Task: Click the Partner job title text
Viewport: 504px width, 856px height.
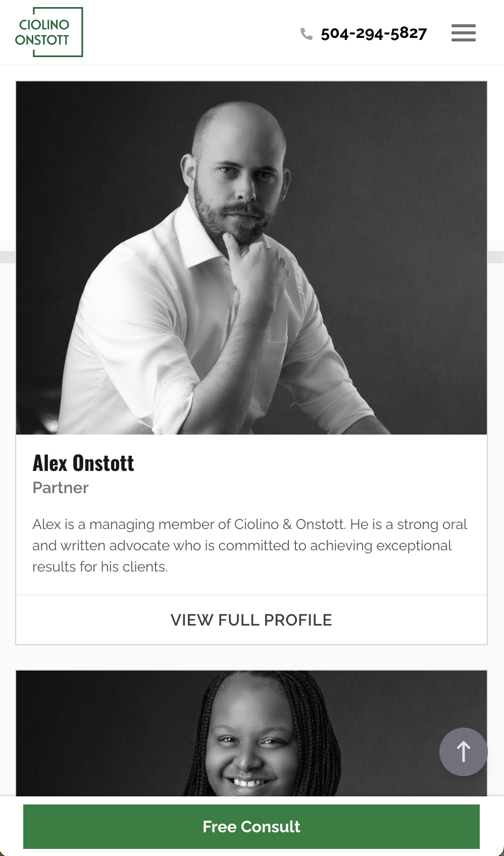Action: (61, 488)
